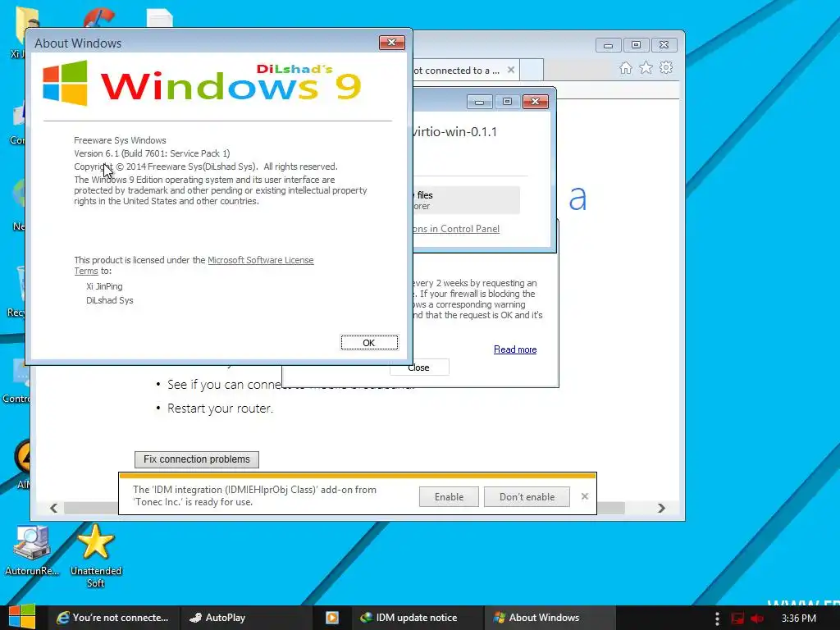Viewport: 840px width, 630px height.
Task: Open a new blank browser tab
Action: point(532,71)
